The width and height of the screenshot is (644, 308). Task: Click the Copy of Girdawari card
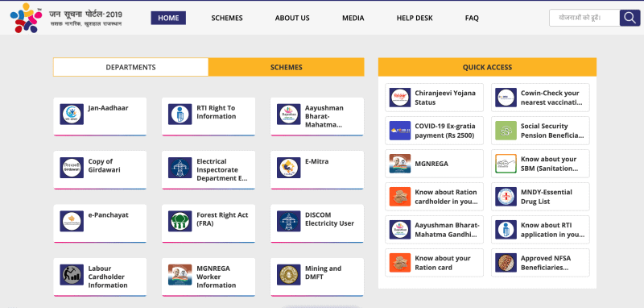100,170
